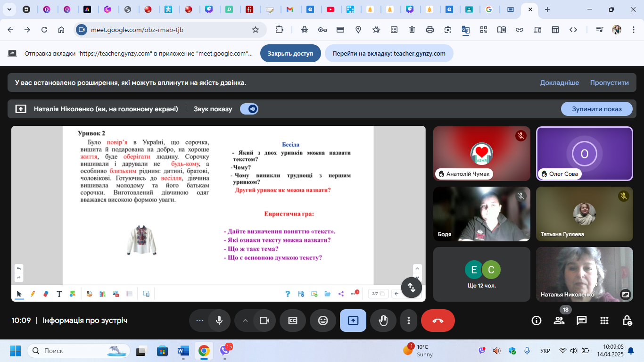The width and height of the screenshot is (644, 362).
Task: Open Windows Start menu
Action: [x=15, y=351]
